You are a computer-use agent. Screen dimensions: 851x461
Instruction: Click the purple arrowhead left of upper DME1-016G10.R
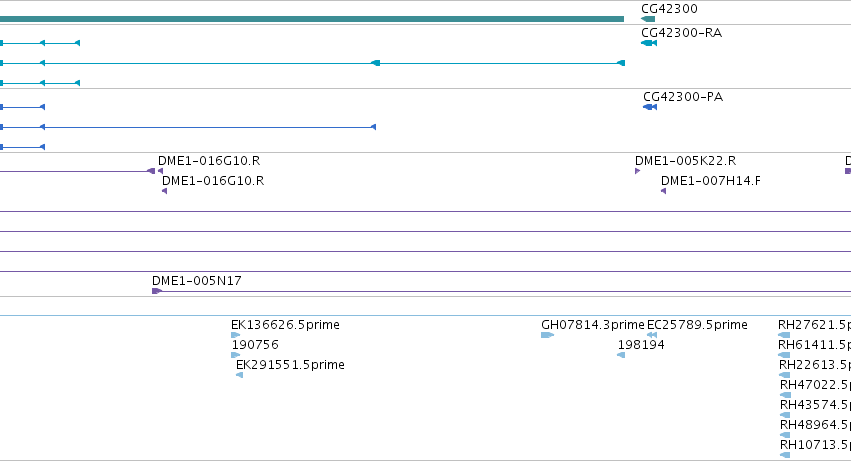151,171
